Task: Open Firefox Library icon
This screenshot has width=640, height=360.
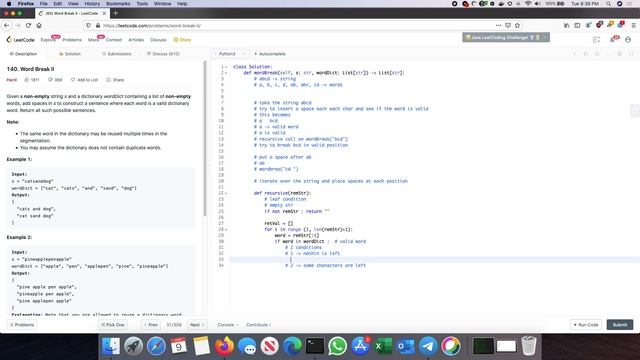Action: coord(567,25)
